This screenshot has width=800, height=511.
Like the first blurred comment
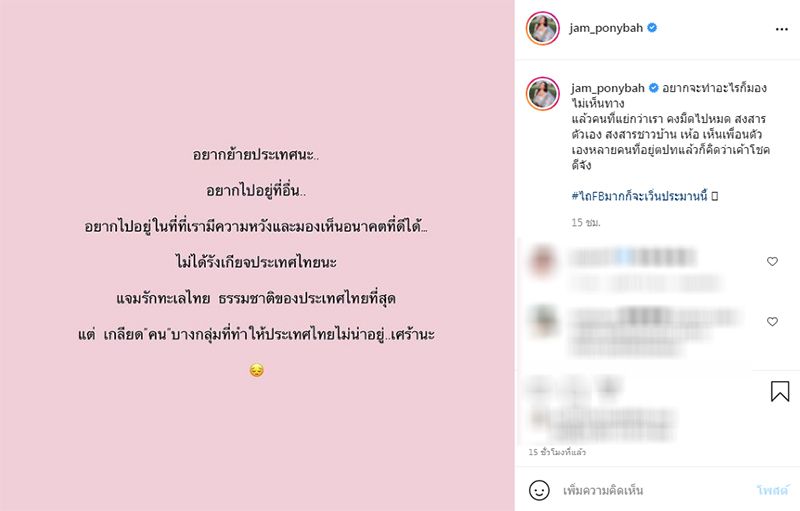(x=772, y=261)
